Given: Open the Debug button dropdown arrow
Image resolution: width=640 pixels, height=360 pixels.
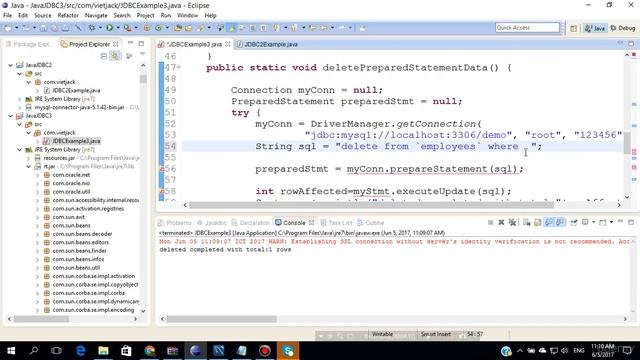Looking at the screenshot, I should click(100, 28).
